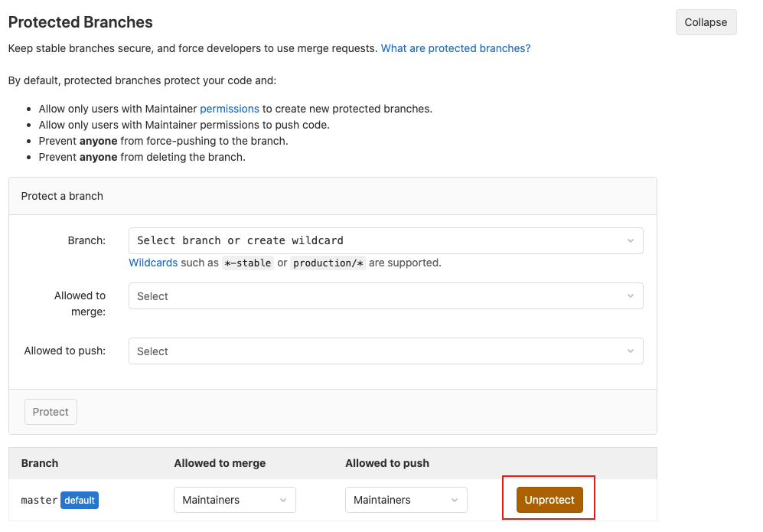This screenshot has height=532, width=763.
Task: Click the blue default badge
Action: (80, 501)
